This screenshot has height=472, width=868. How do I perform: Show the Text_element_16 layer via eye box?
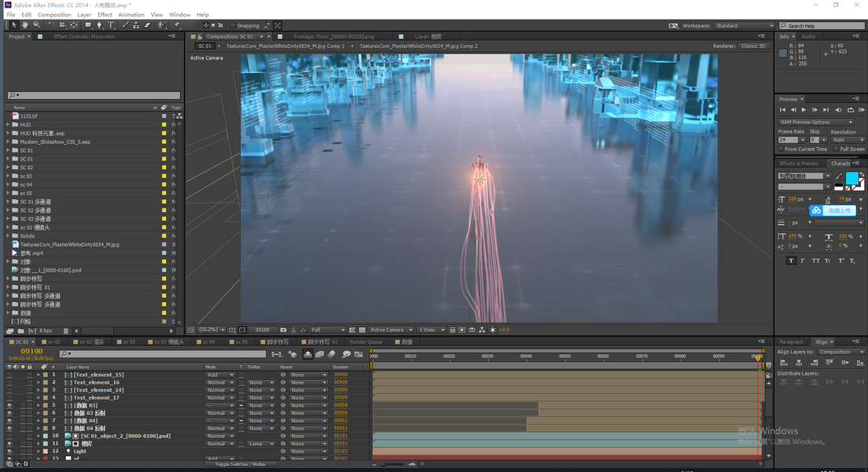9,382
